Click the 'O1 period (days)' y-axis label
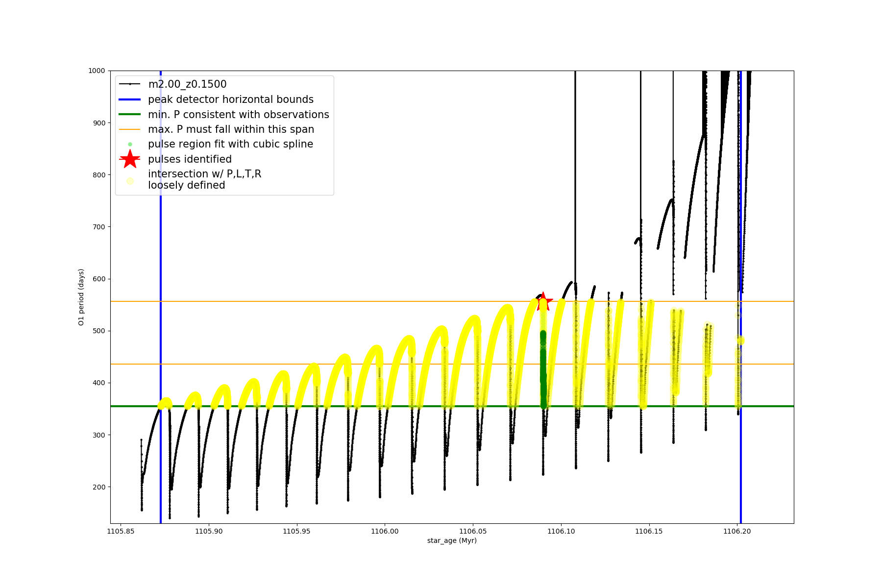 tap(81, 297)
